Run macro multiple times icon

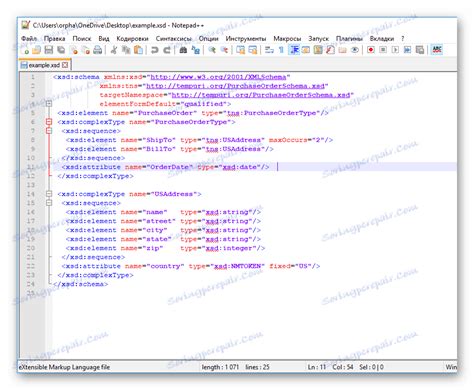pos(407,50)
